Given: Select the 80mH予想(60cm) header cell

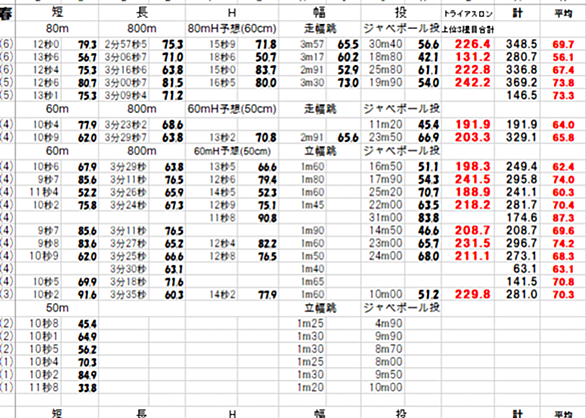Looking at the screenshot, I should point(232,28).
